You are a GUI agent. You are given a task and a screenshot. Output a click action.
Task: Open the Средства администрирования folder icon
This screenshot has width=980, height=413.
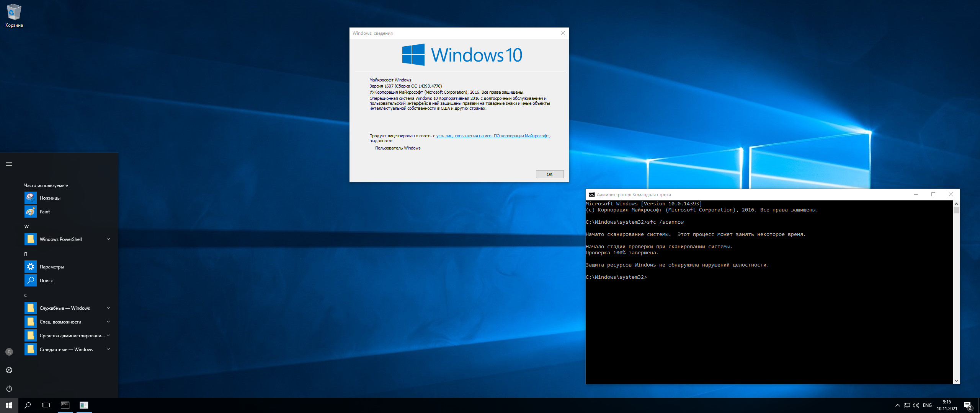point(31,336)
